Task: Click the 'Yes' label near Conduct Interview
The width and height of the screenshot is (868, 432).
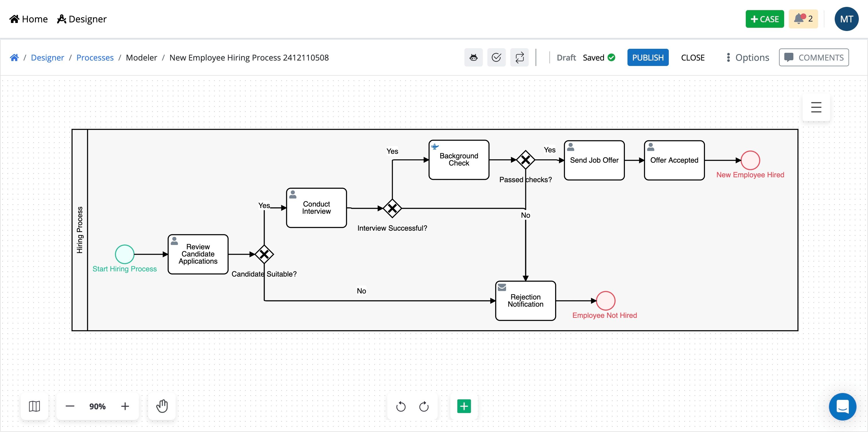Action: [x=264, y=205]
